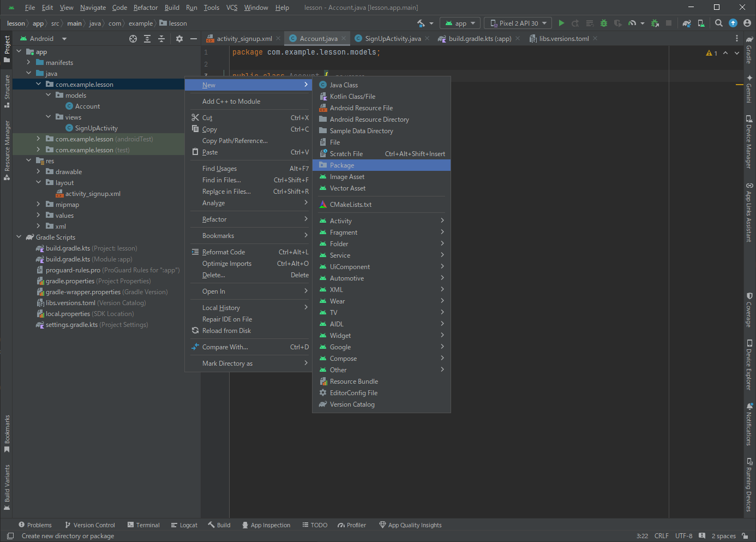756x542 pixels.
Task: Select Account class in project tree
Action: pyautogui.click(x=87, y=106)
